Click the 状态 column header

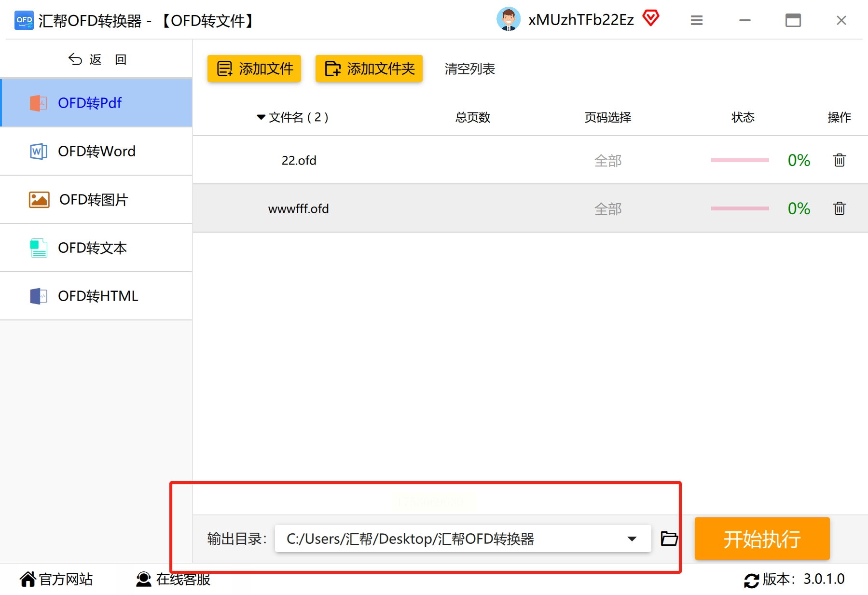(743, 117)
